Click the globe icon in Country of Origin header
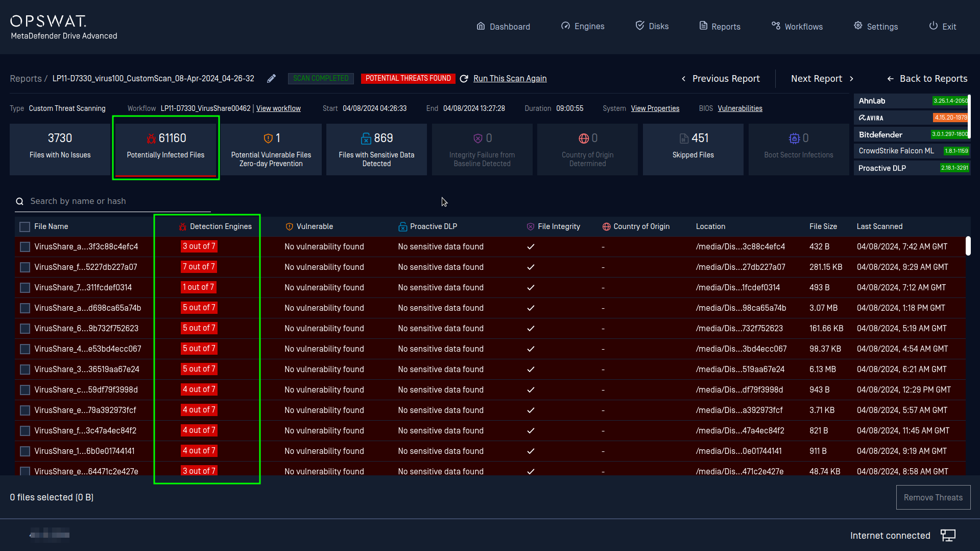Screen dimensions: 980x551 tap(606, 226)
